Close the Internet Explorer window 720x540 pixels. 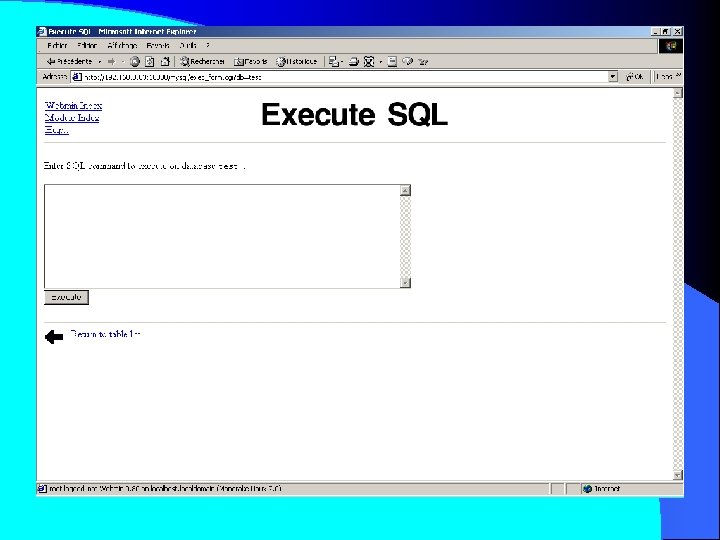click(x=677, y=32)
